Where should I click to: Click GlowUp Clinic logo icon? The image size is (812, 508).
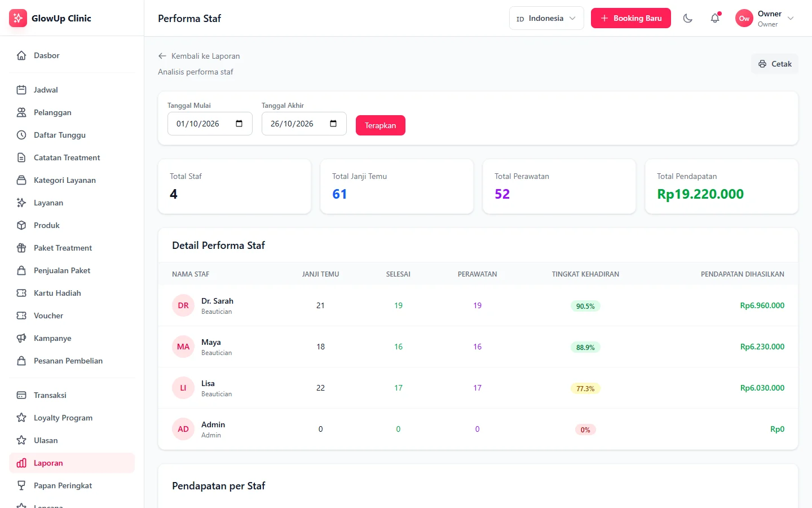[18, 18]
